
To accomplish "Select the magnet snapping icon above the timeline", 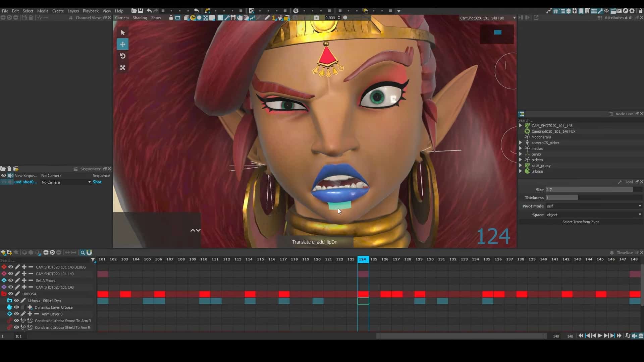I will point(89,252).
